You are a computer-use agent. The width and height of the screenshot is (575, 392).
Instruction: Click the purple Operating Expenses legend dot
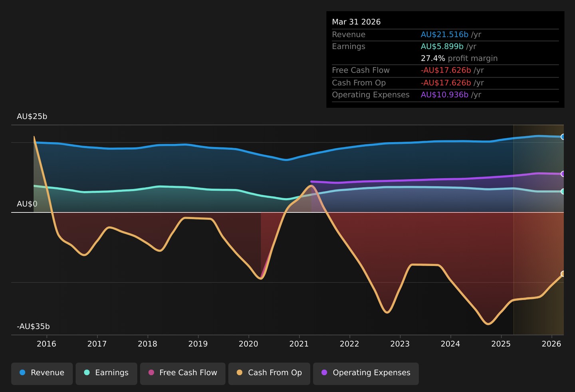coord(324,372)
